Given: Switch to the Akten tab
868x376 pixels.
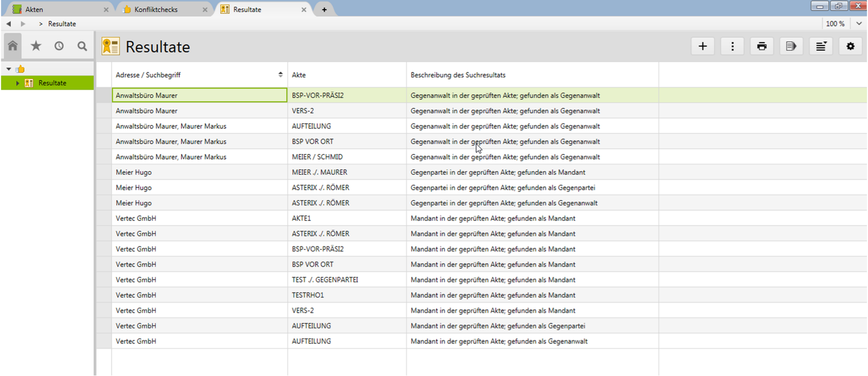Looking at the screenshot, I should click(34, 9).
